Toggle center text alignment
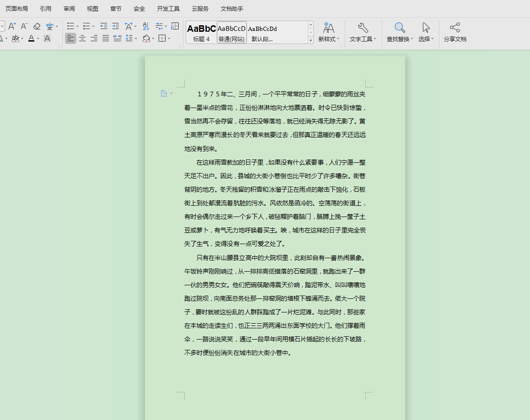This screenshot has height=420, width=530. (x=82, y=38)
